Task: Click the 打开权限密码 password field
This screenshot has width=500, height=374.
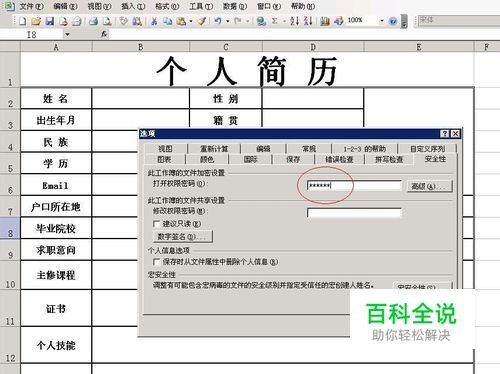Action: point(354,185)
